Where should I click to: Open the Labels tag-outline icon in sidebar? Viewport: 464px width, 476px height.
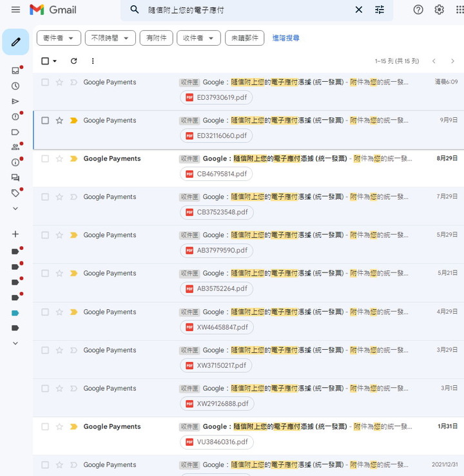tap(15, 132)
